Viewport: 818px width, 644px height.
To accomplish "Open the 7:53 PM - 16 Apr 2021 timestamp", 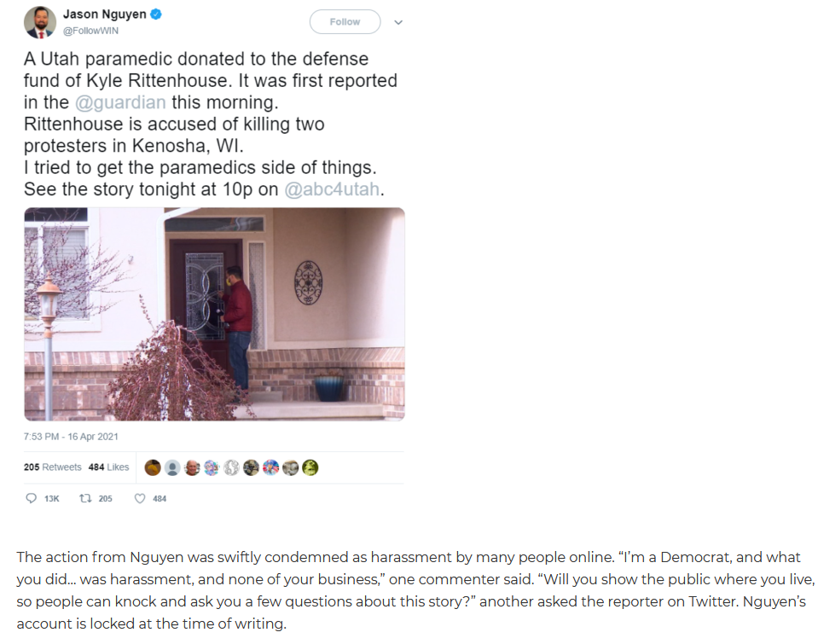I will [71, 437].
